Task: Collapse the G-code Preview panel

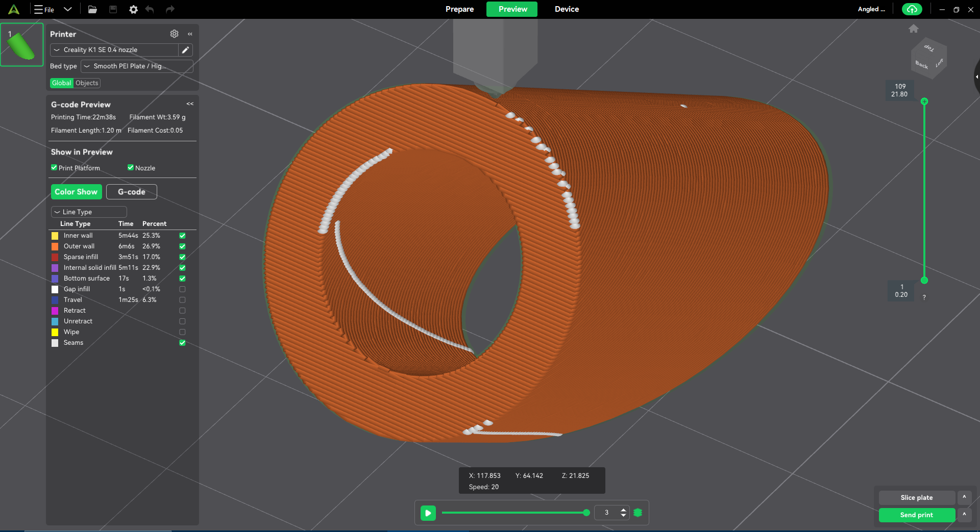Action: pyautogui.click(x=190, y=104)
